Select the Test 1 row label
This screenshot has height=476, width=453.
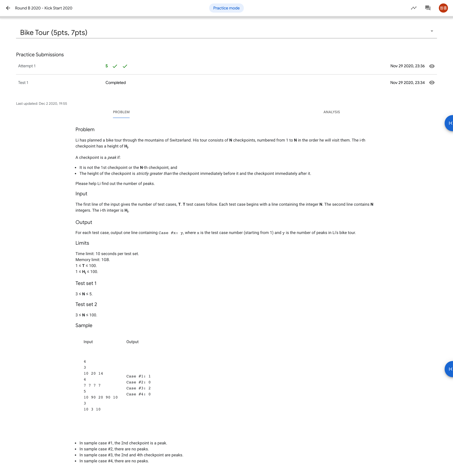click(x=23, y=83)
